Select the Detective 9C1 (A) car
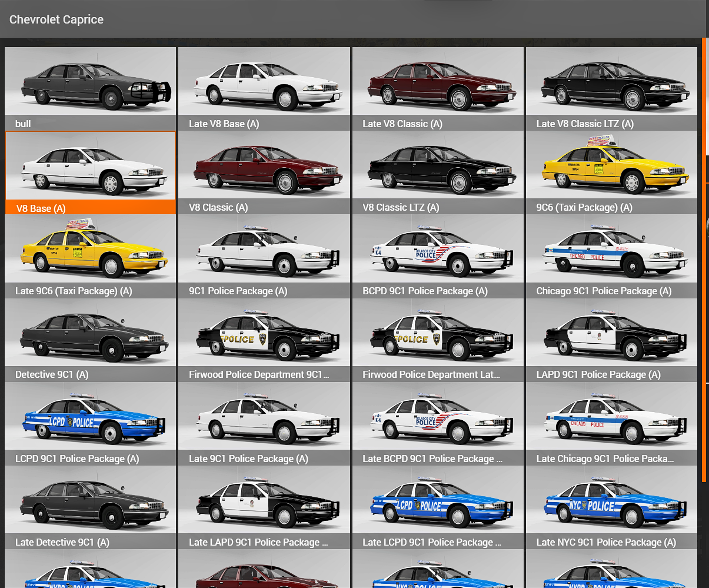709x588 pixels. (91, 340)
